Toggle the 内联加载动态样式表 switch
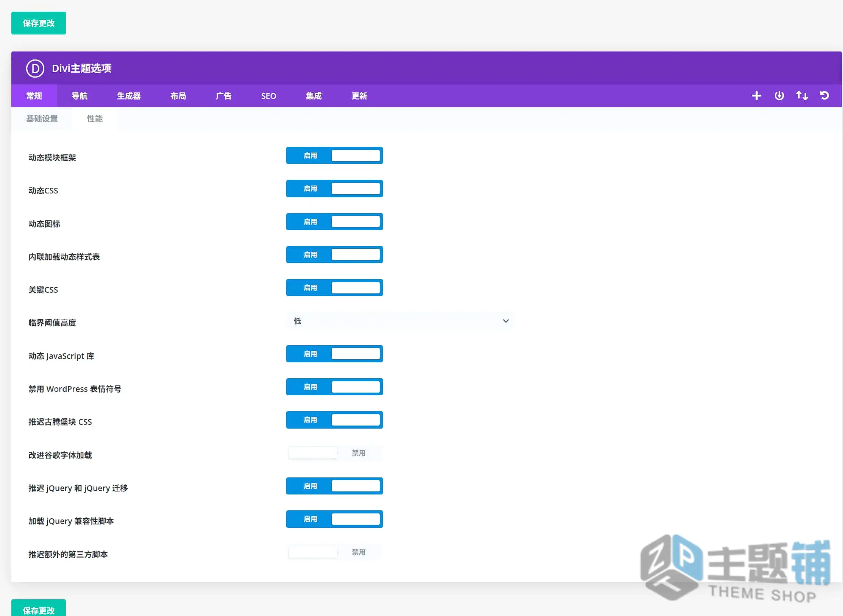 coord(334,255)
